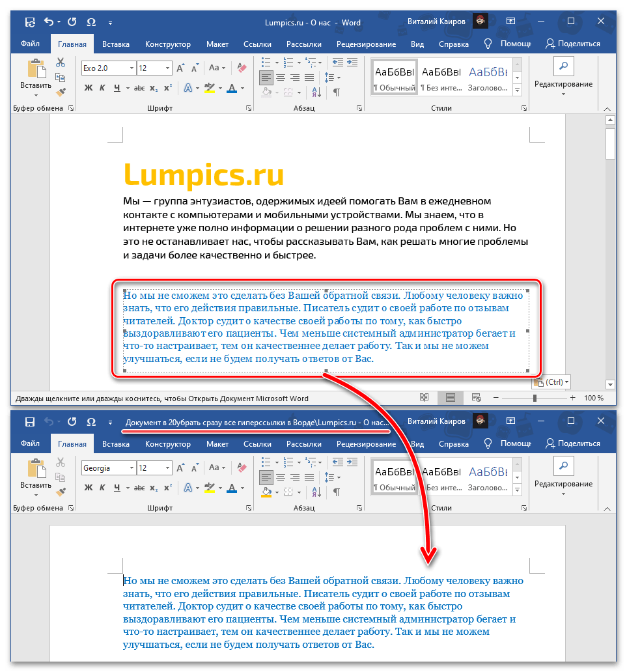Click Strikethrough abc icon in top window

point(135,89)
